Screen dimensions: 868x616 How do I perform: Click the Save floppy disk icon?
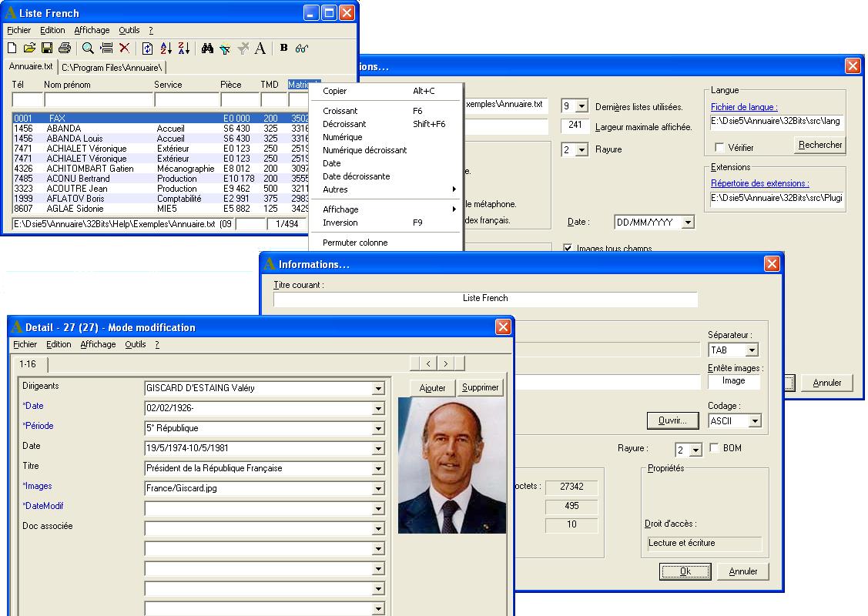click(47, 49)
